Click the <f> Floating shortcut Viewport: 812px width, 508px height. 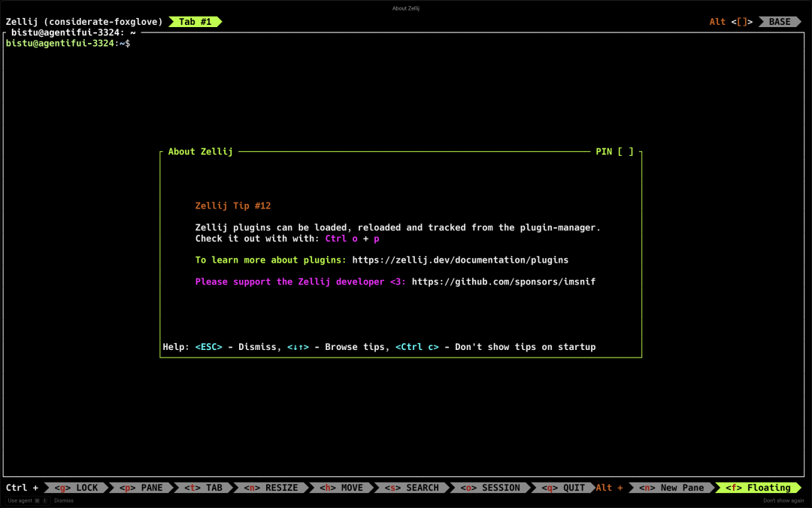tap(758, 488)
